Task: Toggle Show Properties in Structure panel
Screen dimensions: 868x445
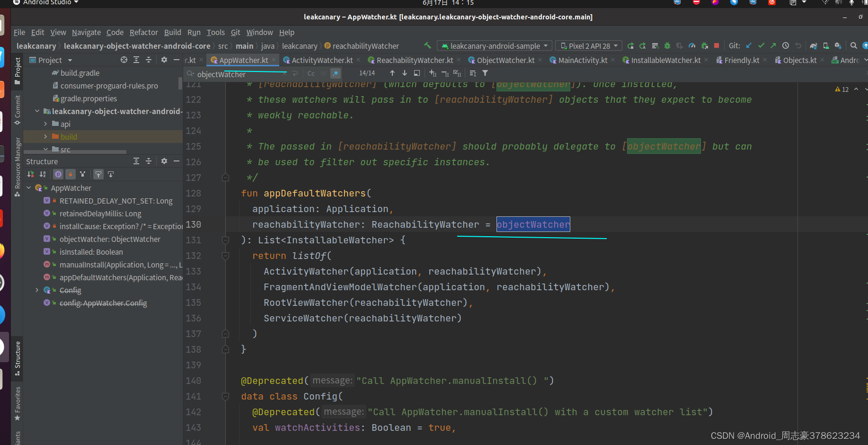Action: pos(58,174)
